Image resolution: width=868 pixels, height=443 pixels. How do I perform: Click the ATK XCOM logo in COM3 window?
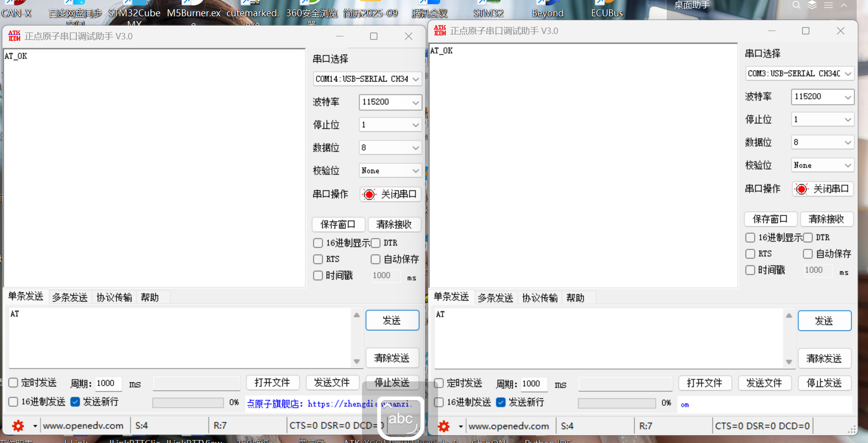point(440,31)
